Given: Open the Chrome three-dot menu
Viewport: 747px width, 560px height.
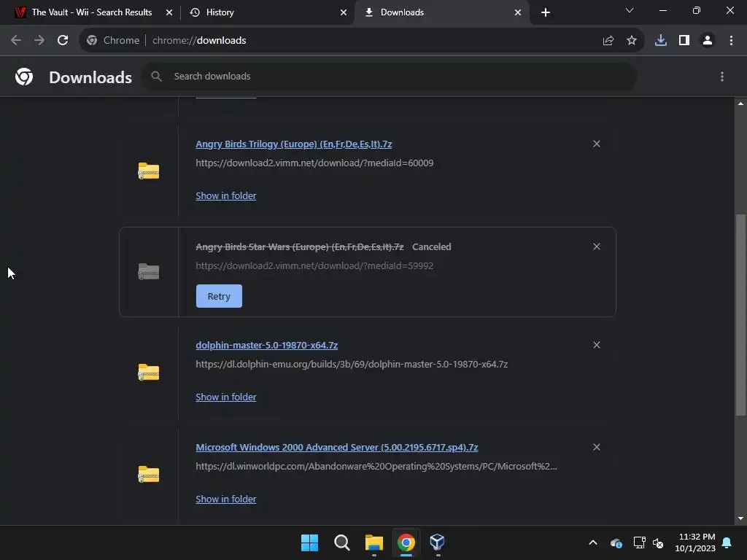Looking at the screenshot, I should point(731,41).
